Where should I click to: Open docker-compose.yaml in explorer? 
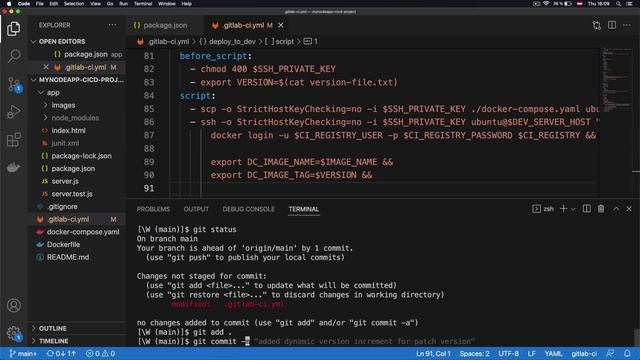pyautogui.click(x=83, y=232)
